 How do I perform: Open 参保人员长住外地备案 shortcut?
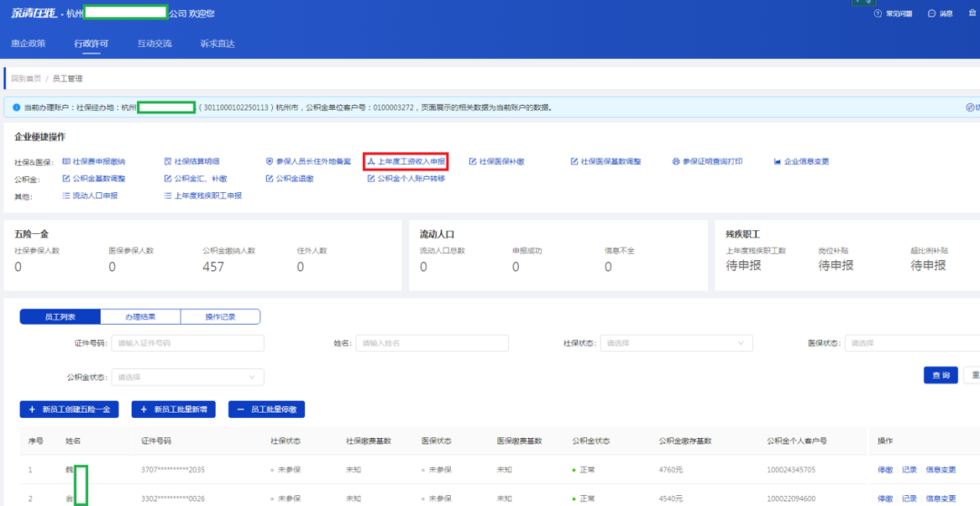tap(308, 161)
